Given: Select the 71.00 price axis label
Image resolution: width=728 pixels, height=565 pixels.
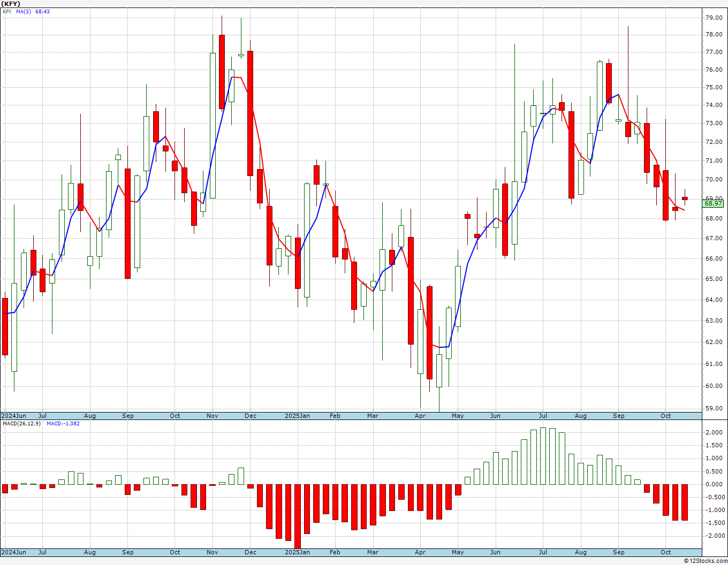Looking at the screenshot, I should (714, 161).
